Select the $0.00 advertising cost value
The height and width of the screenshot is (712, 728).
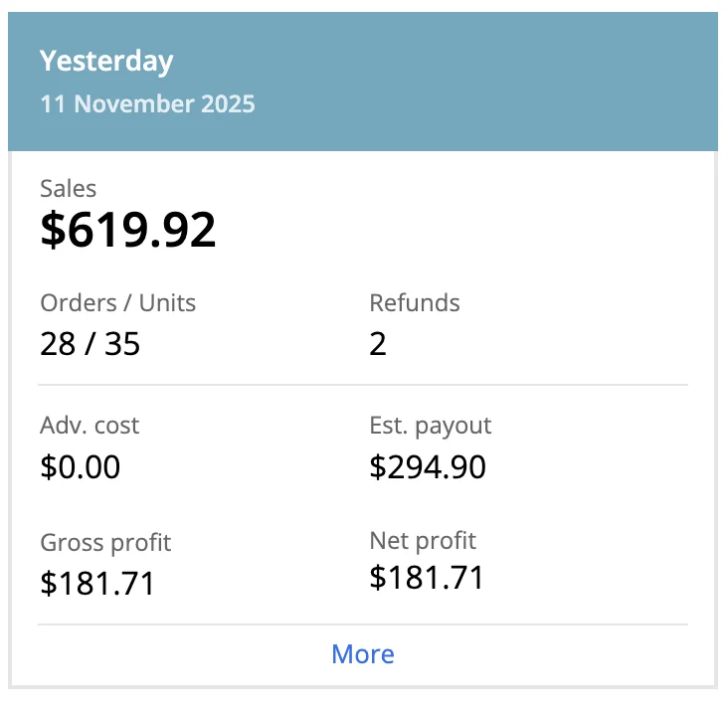point(81,466)
